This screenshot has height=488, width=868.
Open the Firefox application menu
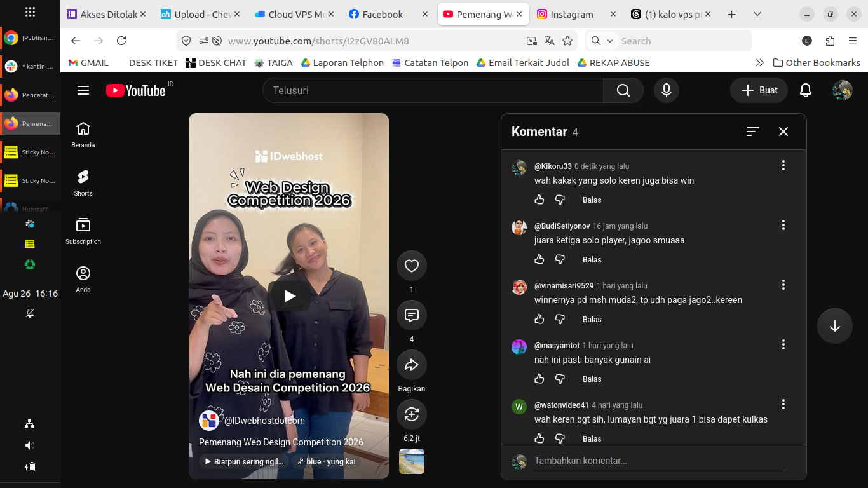click(x=853, y=41)
